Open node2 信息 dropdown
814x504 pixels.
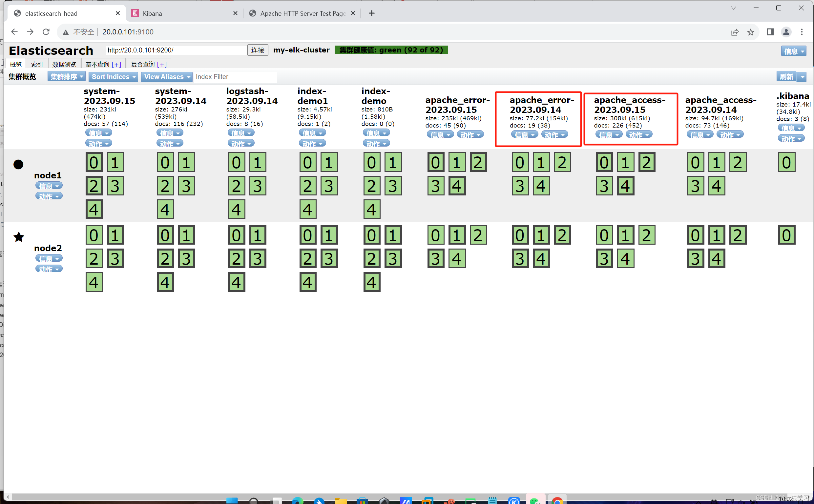(49, 258)
